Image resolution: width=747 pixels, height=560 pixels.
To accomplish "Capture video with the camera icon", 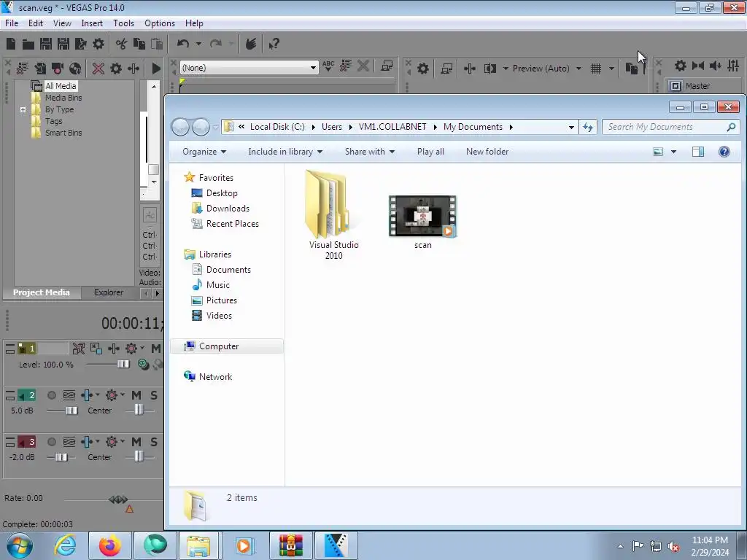I will (x=58, y=68).
